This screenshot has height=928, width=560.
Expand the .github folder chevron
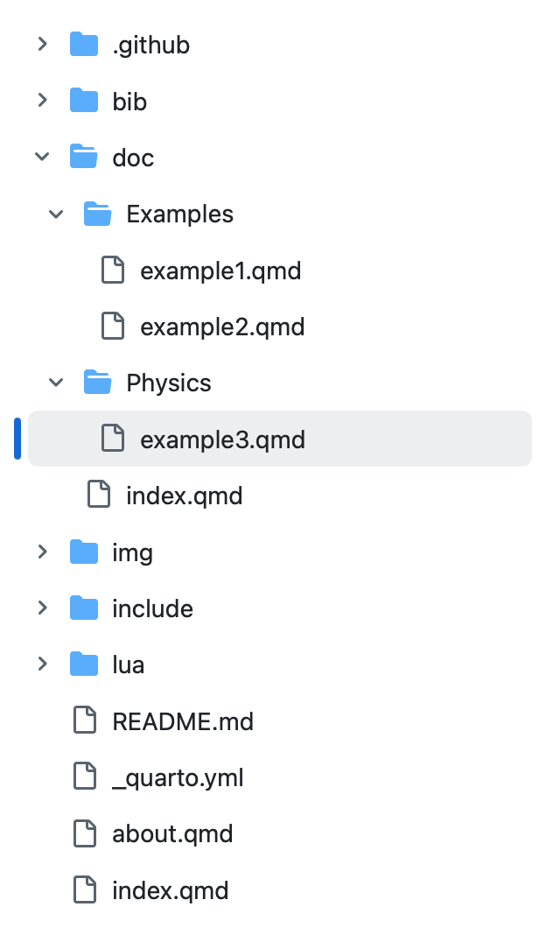click(x=42, y=45)
